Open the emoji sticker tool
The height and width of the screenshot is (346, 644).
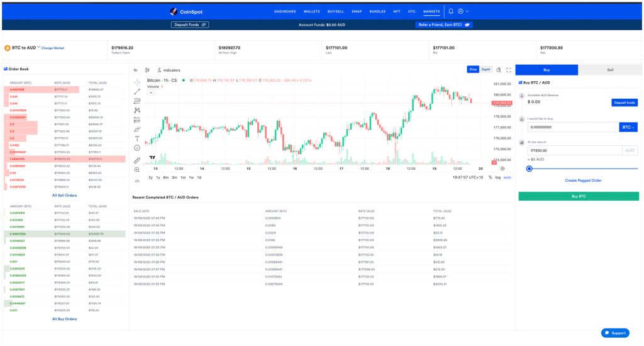pos(137,148)
